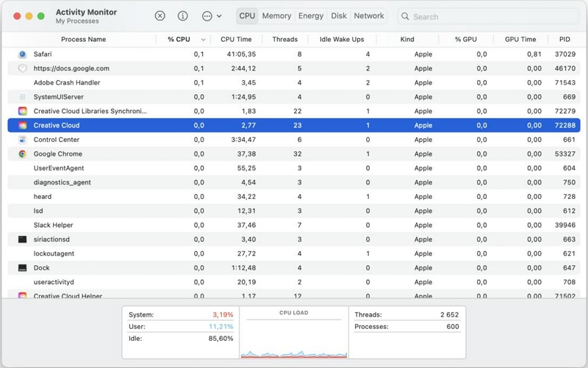
Task: Select the diagnostics_agent process
Action: point(62,182)
